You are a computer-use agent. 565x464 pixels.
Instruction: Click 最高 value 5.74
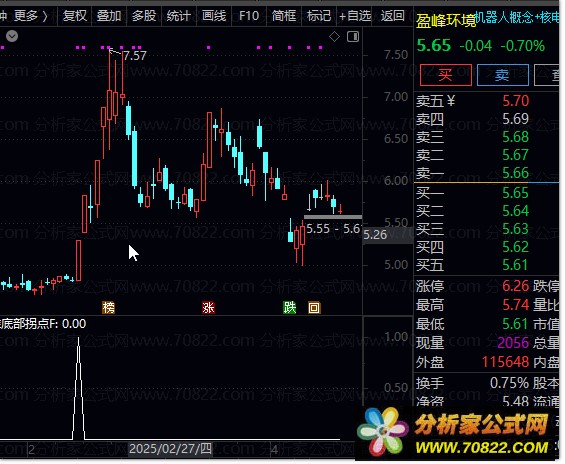point(515,305)
